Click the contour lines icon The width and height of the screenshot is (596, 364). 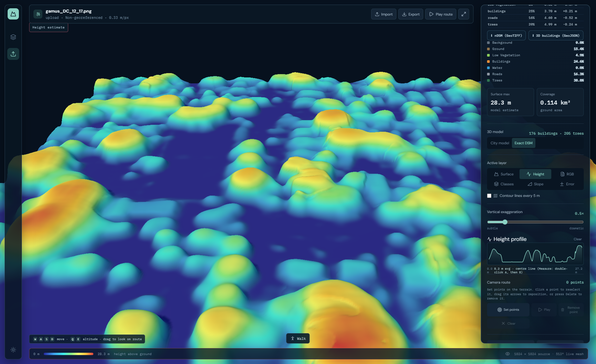(496, 196)
